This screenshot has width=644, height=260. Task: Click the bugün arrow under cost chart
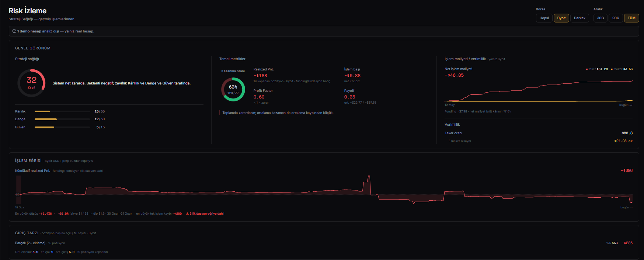pos(631,105)
